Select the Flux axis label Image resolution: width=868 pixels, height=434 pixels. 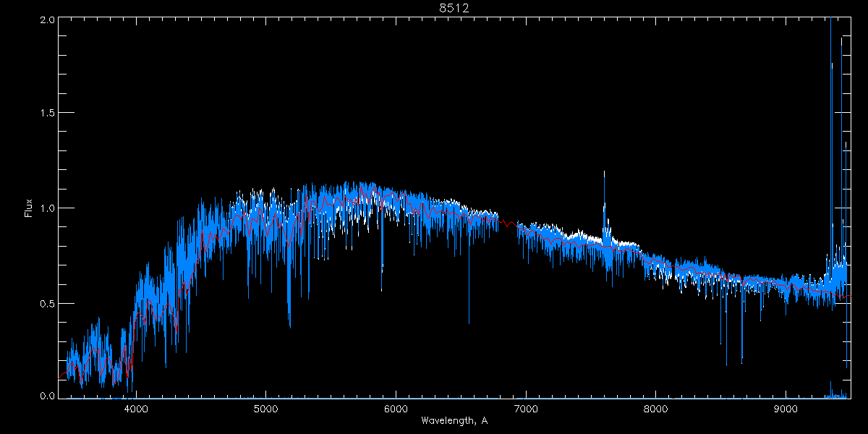[29, 208]
